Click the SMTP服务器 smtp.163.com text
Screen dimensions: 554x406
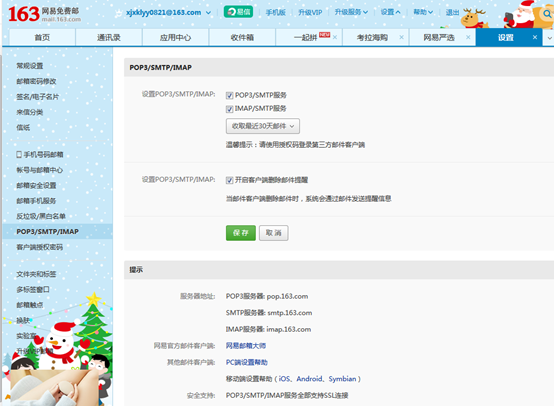269,313
